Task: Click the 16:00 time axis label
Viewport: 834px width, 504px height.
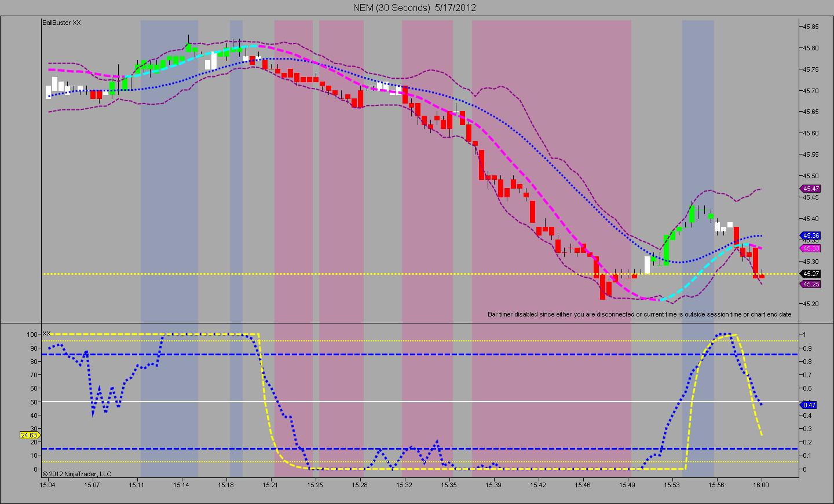Action: pos(761,485)
